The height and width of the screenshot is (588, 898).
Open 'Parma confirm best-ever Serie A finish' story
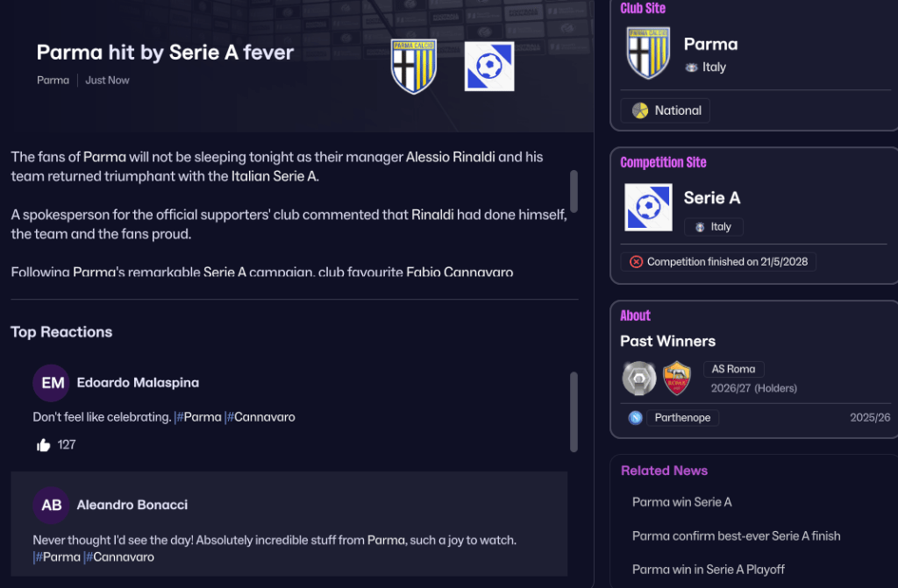coord(736,535)
